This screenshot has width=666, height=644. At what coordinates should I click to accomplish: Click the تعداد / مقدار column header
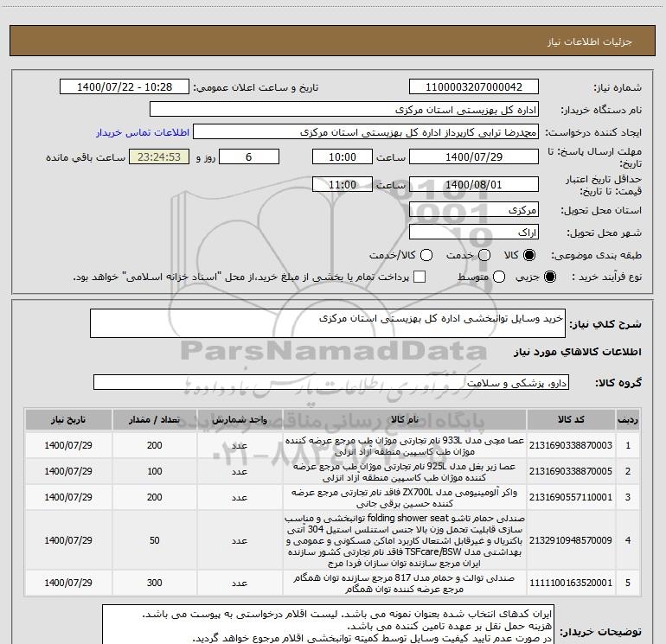click(x=154, y=420)
